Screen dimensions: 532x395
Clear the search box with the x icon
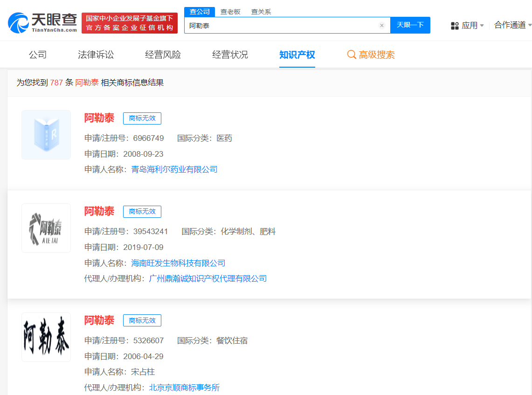pyautogui.click(x=382, y=26)
